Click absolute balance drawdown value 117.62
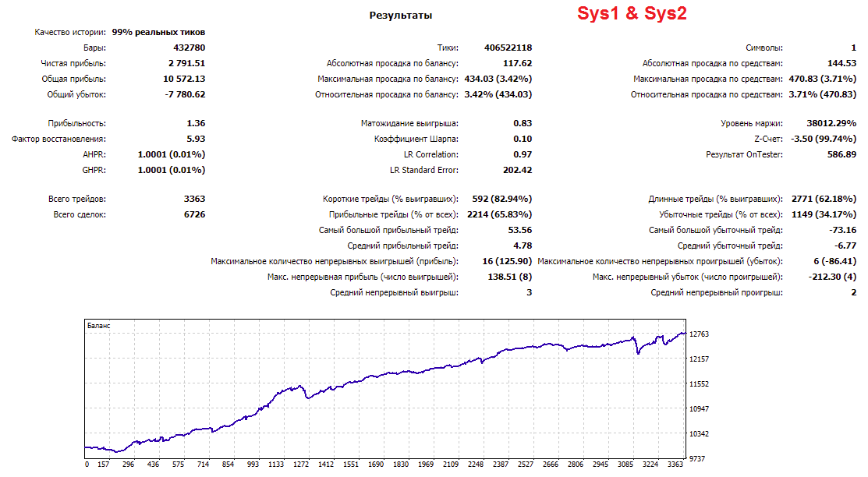Image resolution: width=868 pixels, height=477 pixels. 518,63
